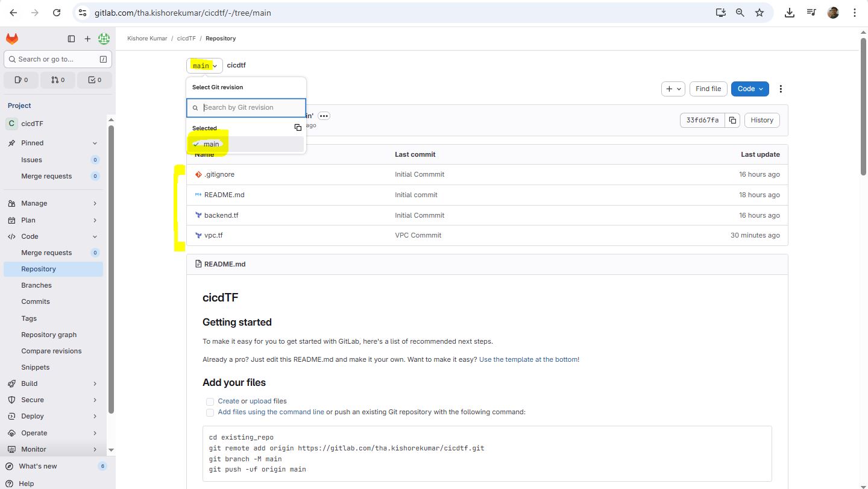Check the 'Add files using command line' checkbox
Image resolution: width=868 pixels, height=489 pixels.
point(210,412)
